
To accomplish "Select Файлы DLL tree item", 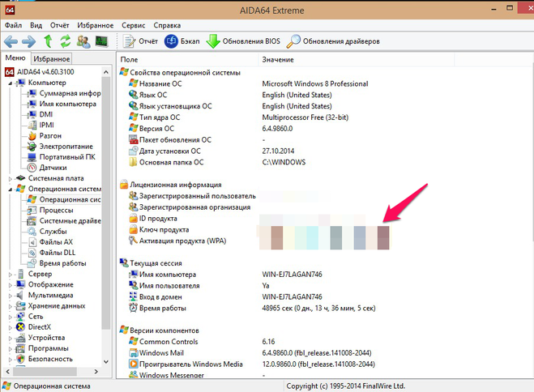I will (52, 253).
